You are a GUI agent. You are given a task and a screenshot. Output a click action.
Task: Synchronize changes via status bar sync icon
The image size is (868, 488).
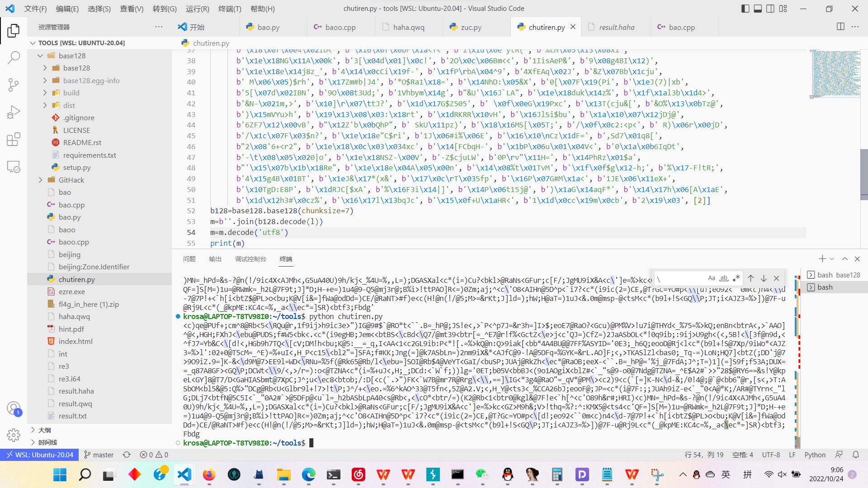127,455
